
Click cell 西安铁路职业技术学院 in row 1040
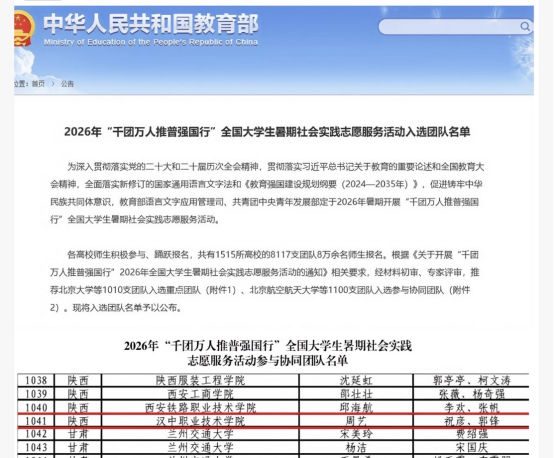[200, 407]
